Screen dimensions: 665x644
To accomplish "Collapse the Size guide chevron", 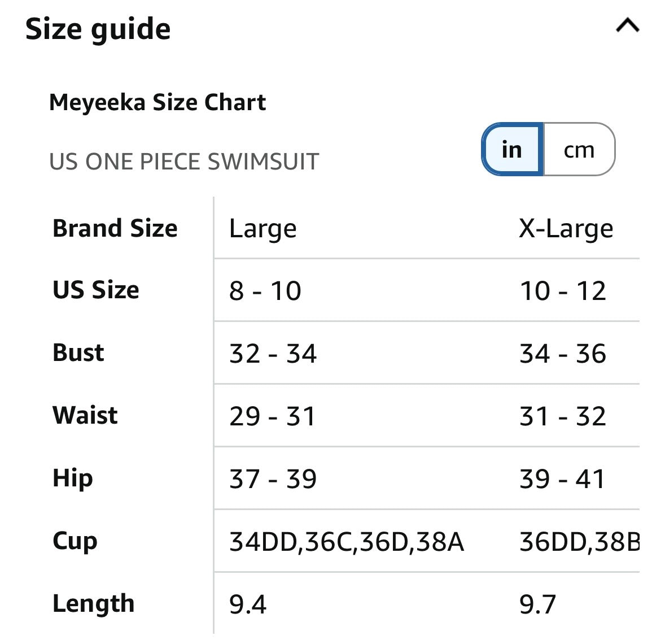I will (x=627, y=25).
